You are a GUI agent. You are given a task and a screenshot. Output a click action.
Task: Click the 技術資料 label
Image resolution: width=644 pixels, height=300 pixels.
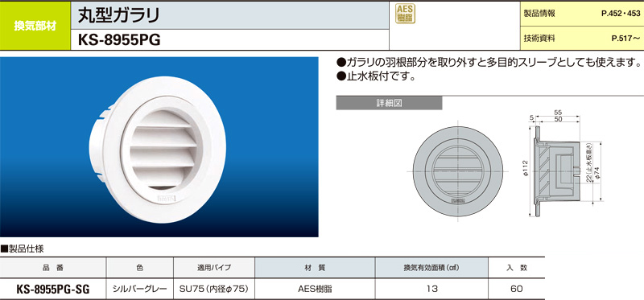539,39
